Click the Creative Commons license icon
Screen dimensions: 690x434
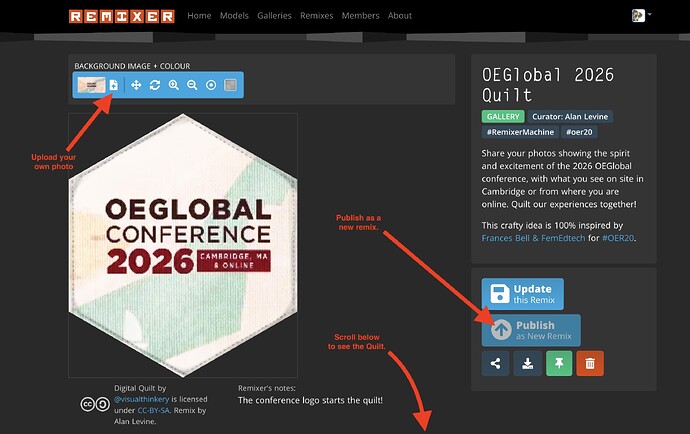[x=95, y=404]
